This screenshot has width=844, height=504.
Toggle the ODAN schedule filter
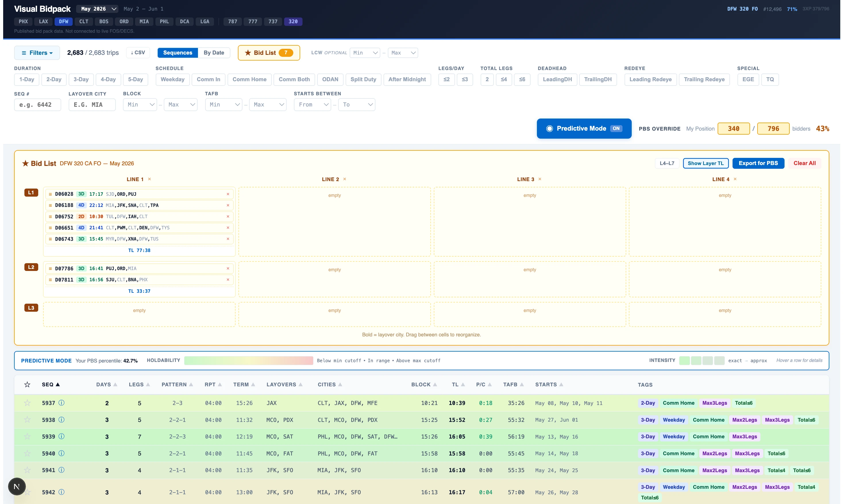coord(330,80)
